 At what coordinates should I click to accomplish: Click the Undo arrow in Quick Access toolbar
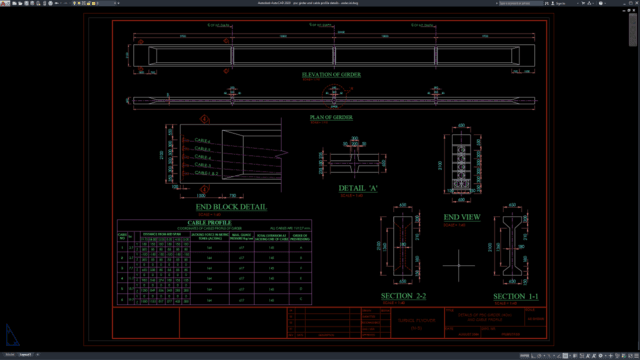click(57, 3)
